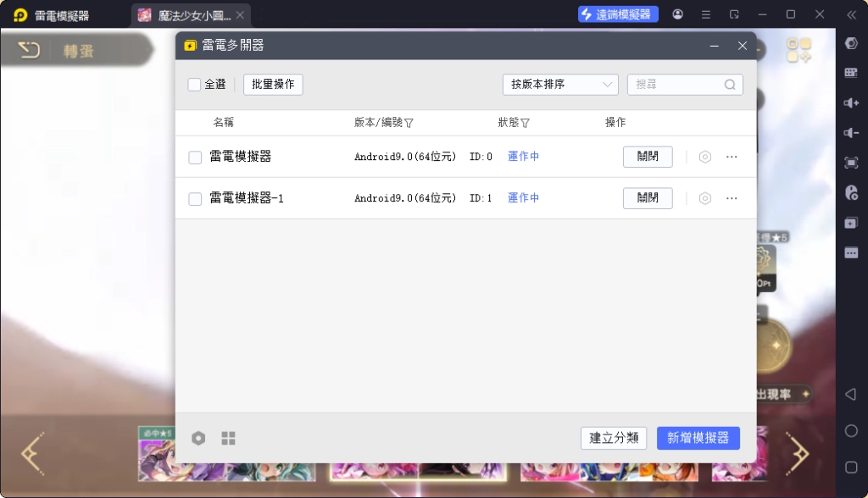Switch to grid view in the multi-instance manager
The image size is (868, 498).
(x=227, y=438)
